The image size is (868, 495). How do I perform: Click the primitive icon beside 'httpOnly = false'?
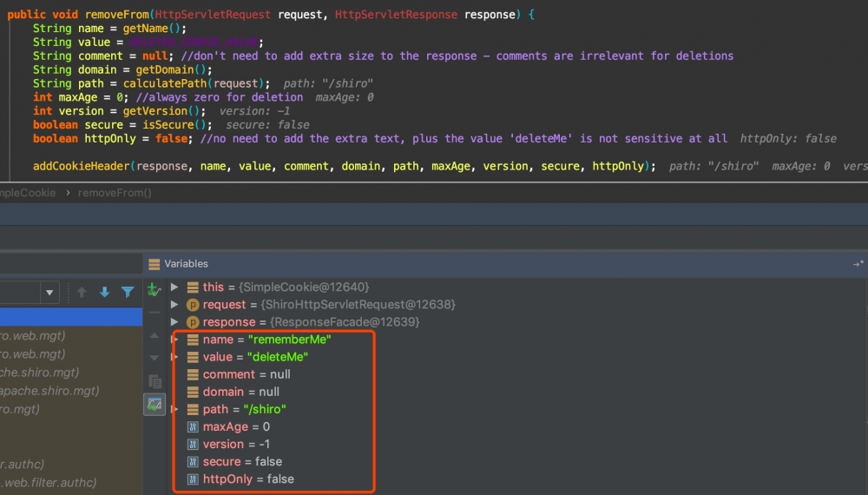(x=193, y=479)
